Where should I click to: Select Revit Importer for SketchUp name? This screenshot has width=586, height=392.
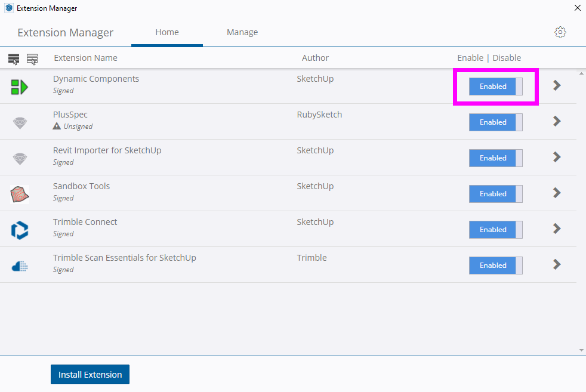coord(107,150)
